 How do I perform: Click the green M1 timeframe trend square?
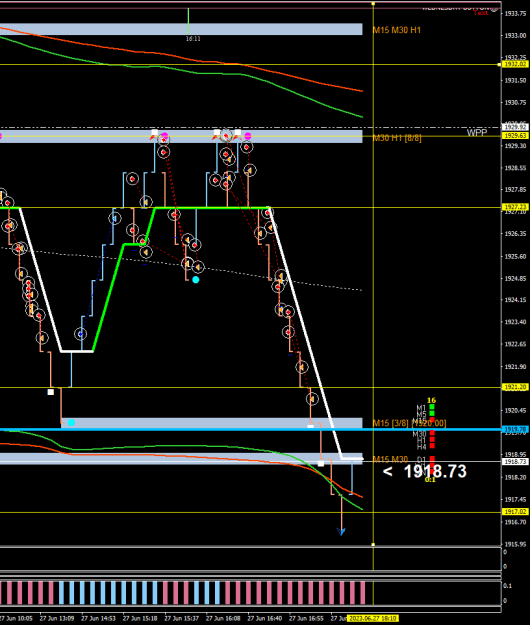point(432,407)
